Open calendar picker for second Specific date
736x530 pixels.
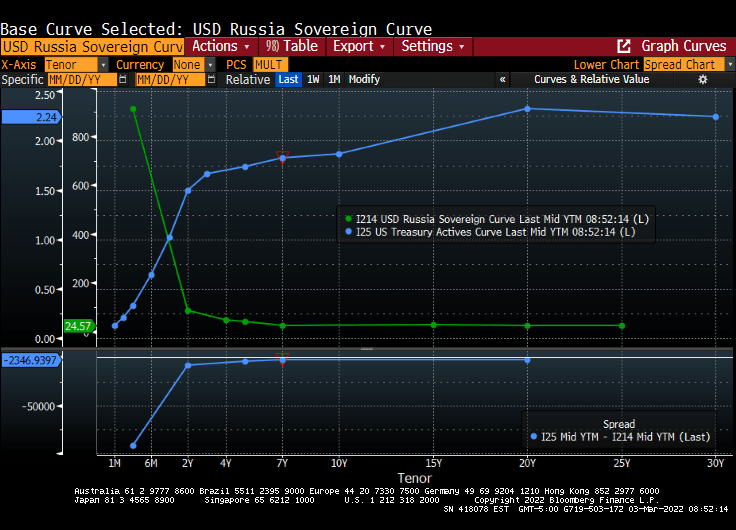point(211,79)
